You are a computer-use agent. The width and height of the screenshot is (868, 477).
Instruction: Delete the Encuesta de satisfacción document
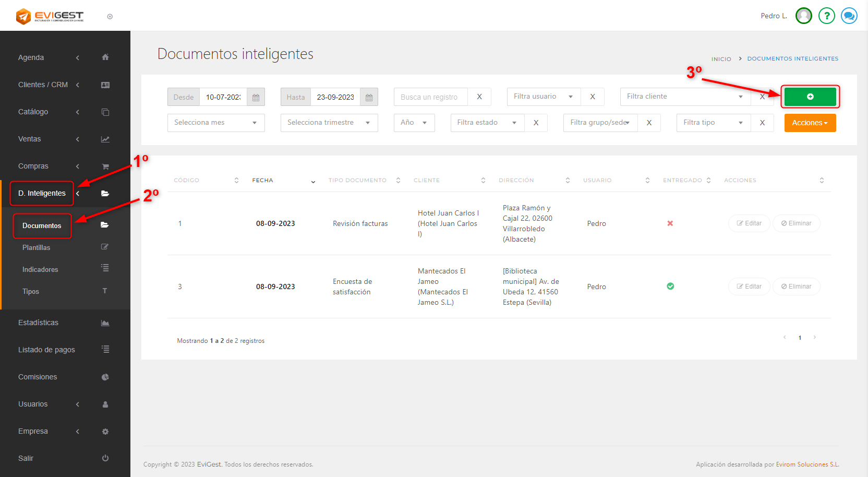796,287
